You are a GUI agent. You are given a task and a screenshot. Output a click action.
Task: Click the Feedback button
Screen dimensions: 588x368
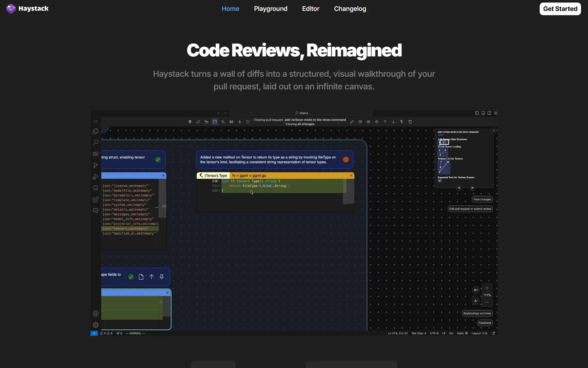(x=485, y=323)
